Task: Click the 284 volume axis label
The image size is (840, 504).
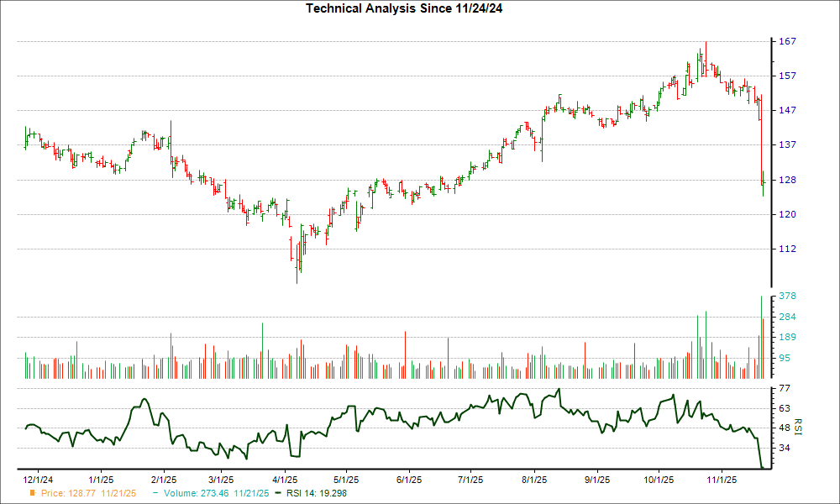Action: point(787,317)
